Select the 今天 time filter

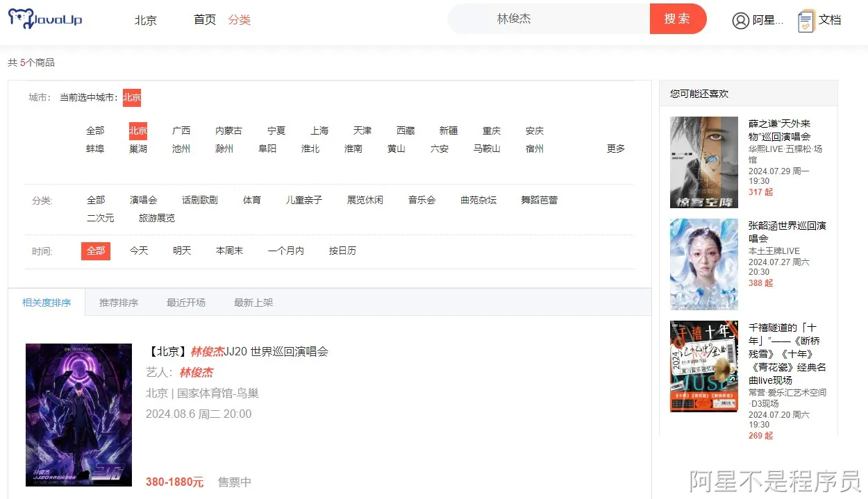point(139,251)
